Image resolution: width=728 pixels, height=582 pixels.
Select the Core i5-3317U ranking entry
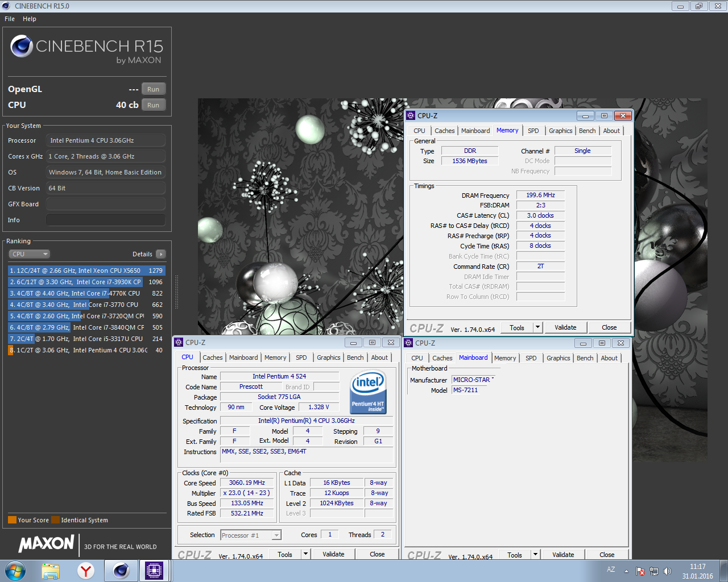[86, 339]
